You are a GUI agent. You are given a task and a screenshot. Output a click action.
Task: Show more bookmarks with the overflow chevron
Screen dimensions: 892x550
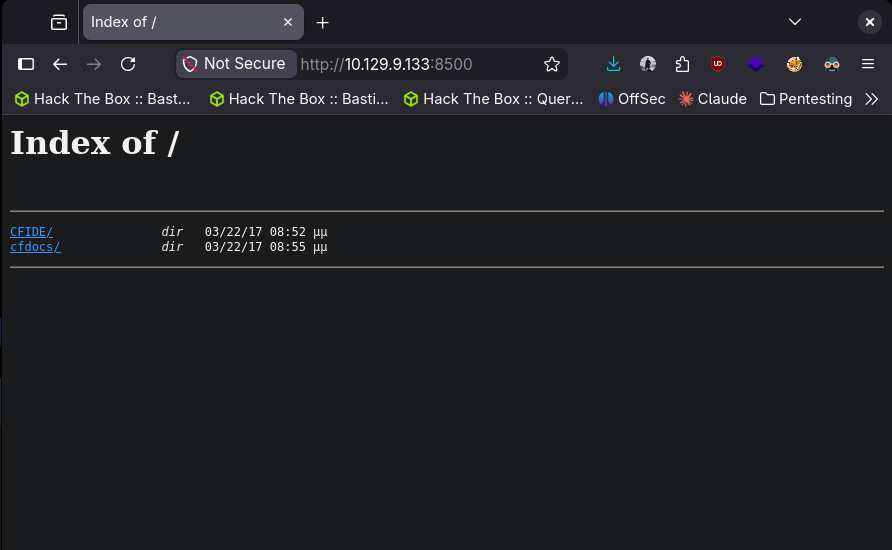(871, 99)
